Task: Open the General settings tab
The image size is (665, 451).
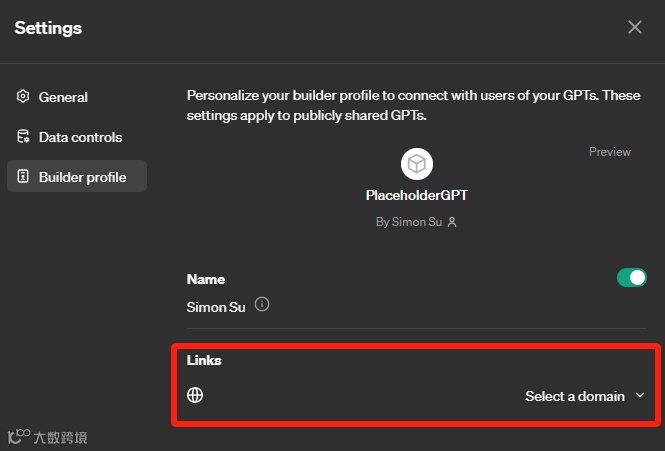Action: pyautogui.click(x=63, y=97)
